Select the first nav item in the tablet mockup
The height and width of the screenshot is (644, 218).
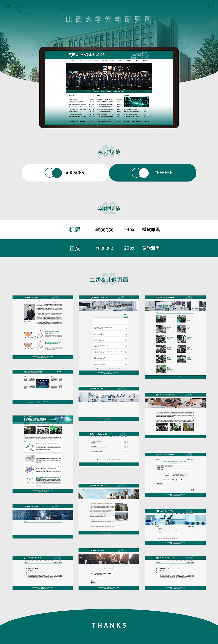coord(73,60)
